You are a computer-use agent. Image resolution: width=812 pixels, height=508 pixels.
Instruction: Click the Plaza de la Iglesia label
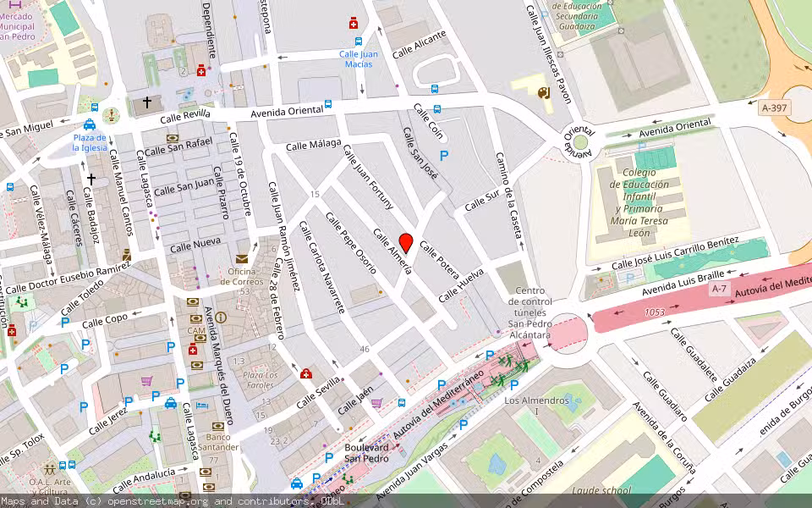[90, 142]
